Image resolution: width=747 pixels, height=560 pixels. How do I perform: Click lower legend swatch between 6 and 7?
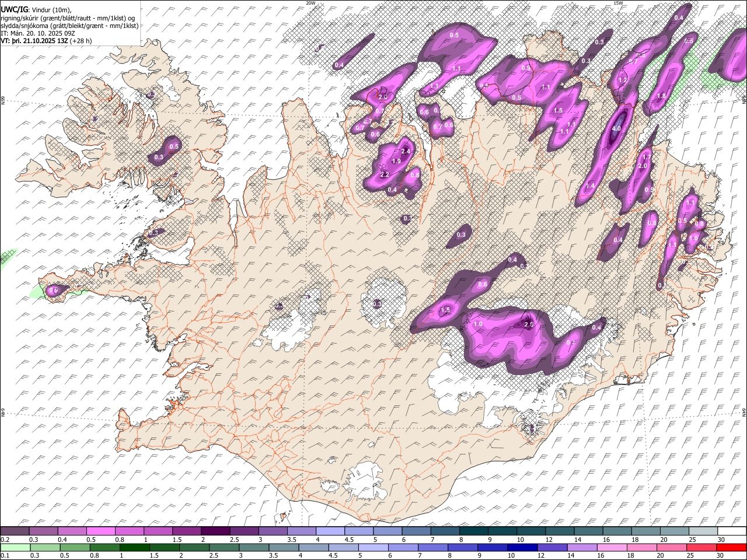403,547
